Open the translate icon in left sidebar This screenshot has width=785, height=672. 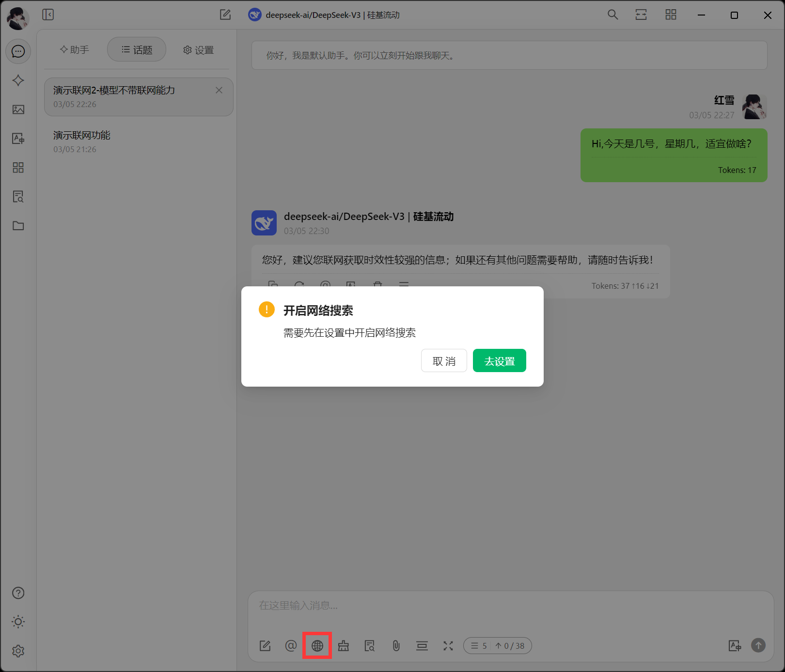pyautogui.click(x=18, y=139)
